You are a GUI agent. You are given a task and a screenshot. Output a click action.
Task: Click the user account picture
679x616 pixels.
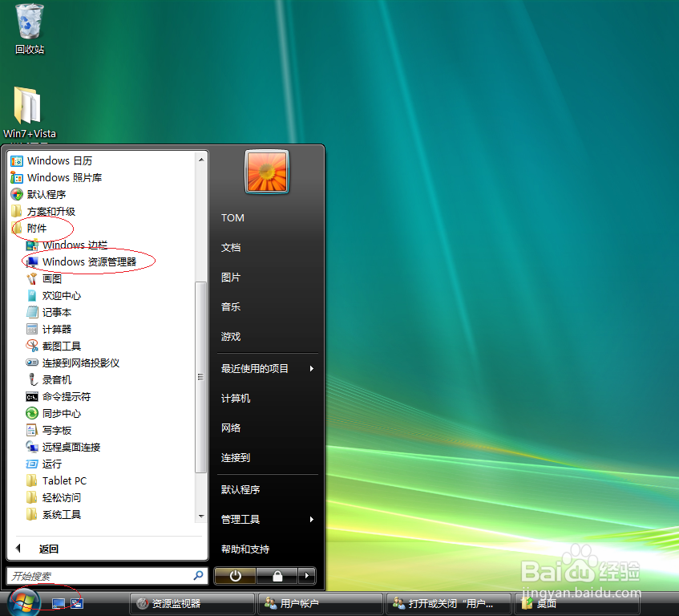(267, 172)
